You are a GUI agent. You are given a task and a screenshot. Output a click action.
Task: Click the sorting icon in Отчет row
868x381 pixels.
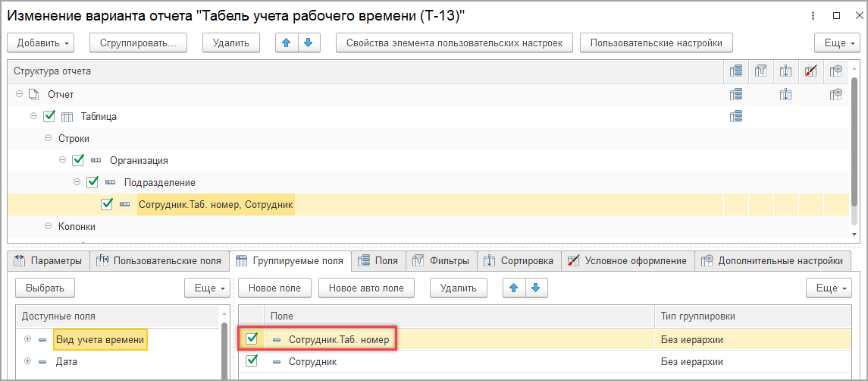(786, 95)
